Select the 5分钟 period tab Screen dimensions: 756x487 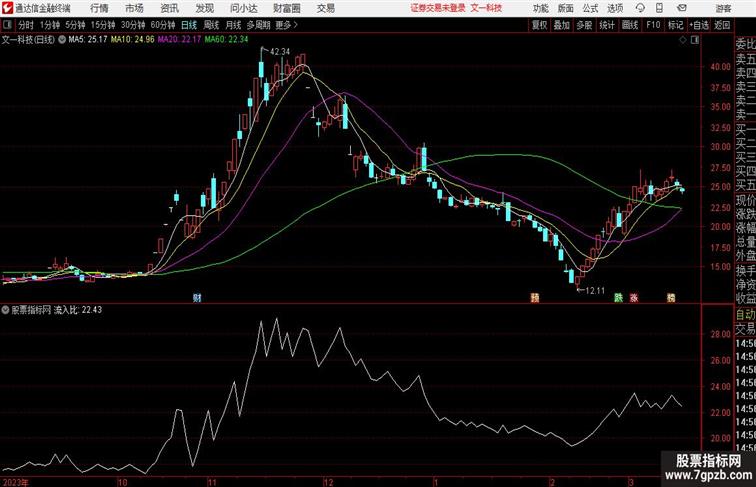(x=75, y=25)
